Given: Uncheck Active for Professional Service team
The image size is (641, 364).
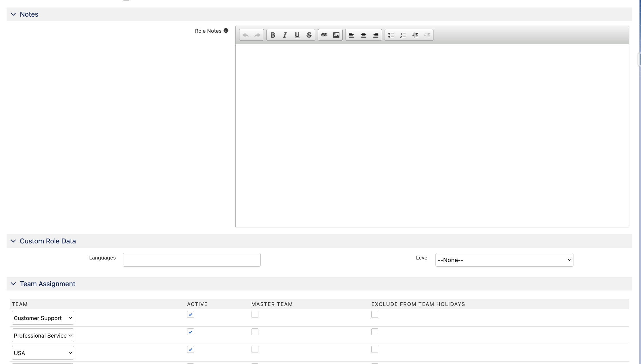Looking at the screenshot, I should (191, 332).
